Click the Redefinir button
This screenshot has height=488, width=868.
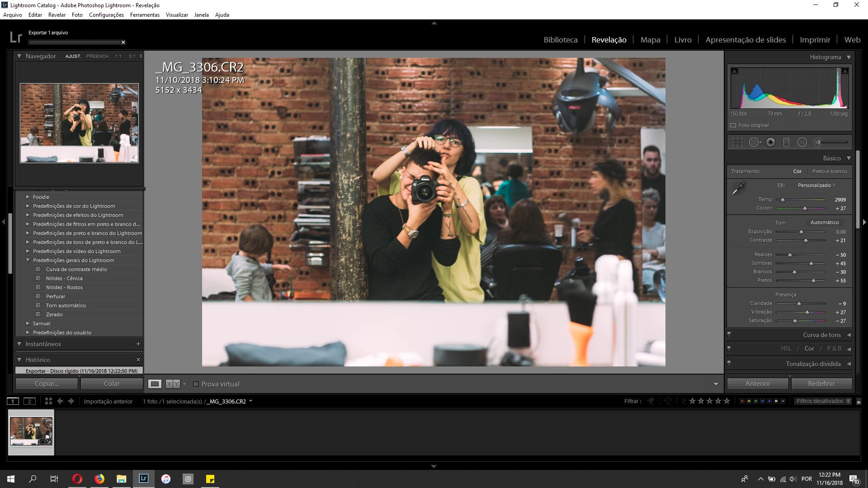click(821, 384)
